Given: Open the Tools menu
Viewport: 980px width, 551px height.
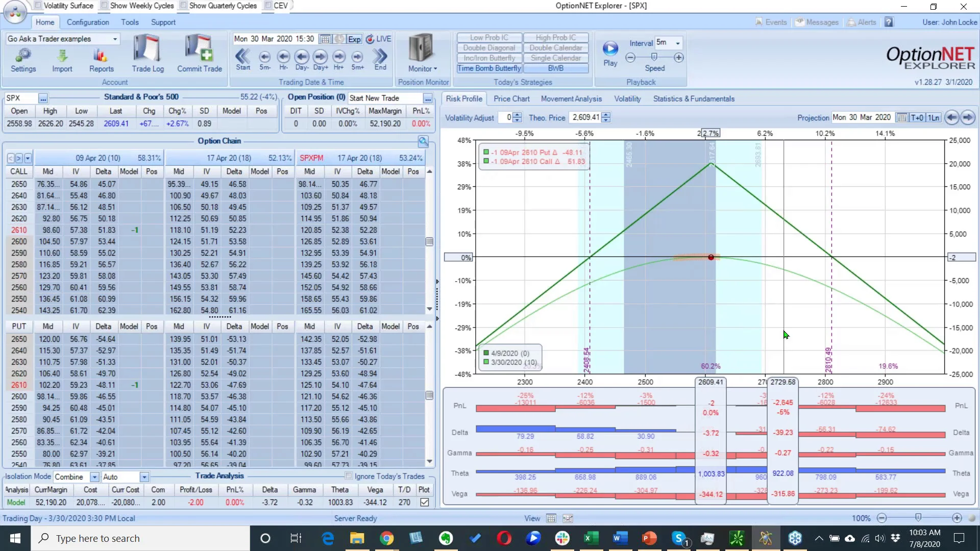Looking at the screenshot, I should [130, 22].
